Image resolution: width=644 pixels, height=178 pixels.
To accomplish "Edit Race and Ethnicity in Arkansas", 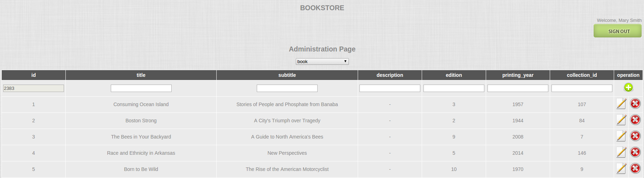I will 621,152.
